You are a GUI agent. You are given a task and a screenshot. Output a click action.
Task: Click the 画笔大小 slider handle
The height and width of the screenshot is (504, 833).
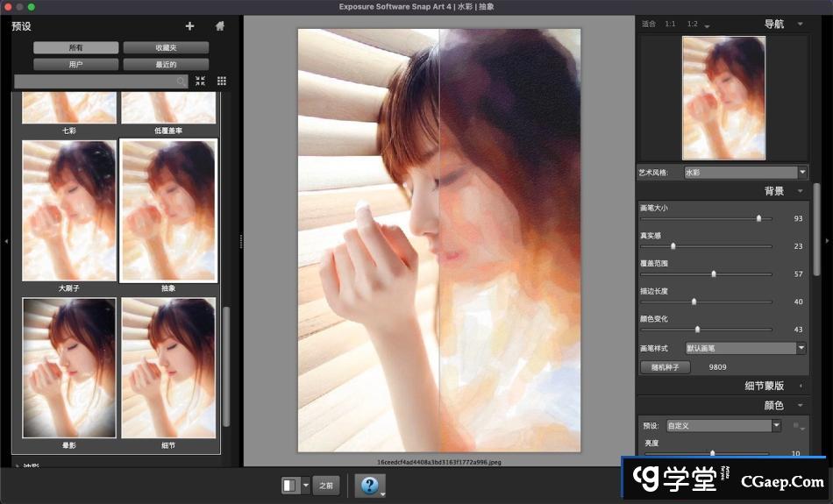758,218
